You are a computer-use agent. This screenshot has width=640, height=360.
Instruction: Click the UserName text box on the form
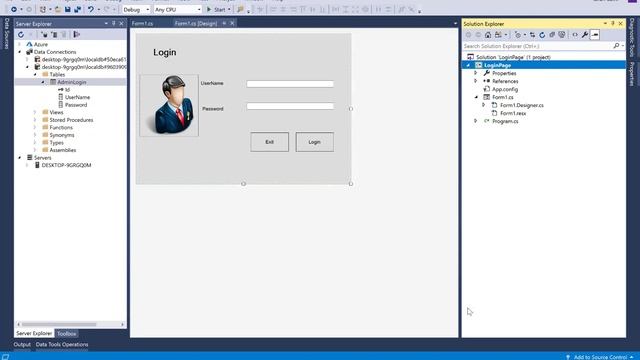(x=290, y=84)
